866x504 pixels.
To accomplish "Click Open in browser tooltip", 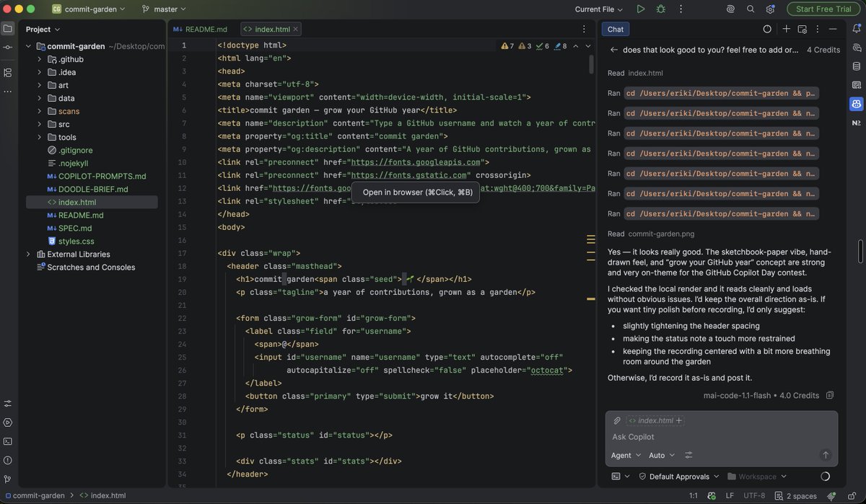I will tap(416, 193).
